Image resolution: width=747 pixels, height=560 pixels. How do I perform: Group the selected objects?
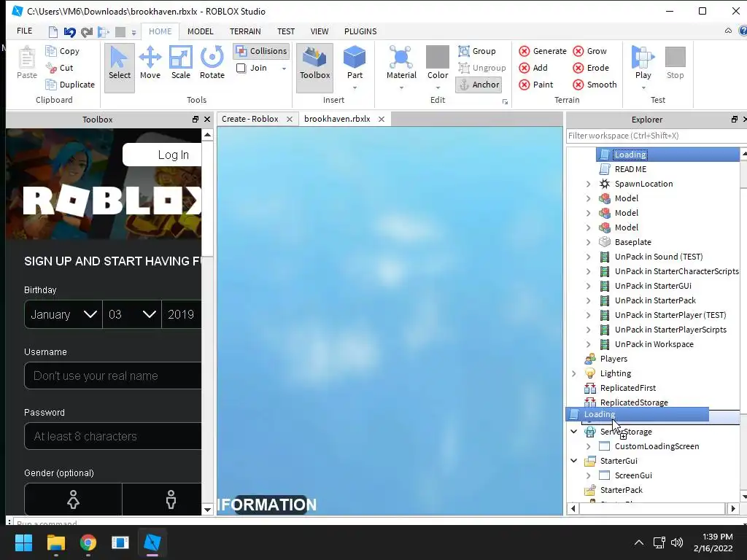tap(477, 51)
